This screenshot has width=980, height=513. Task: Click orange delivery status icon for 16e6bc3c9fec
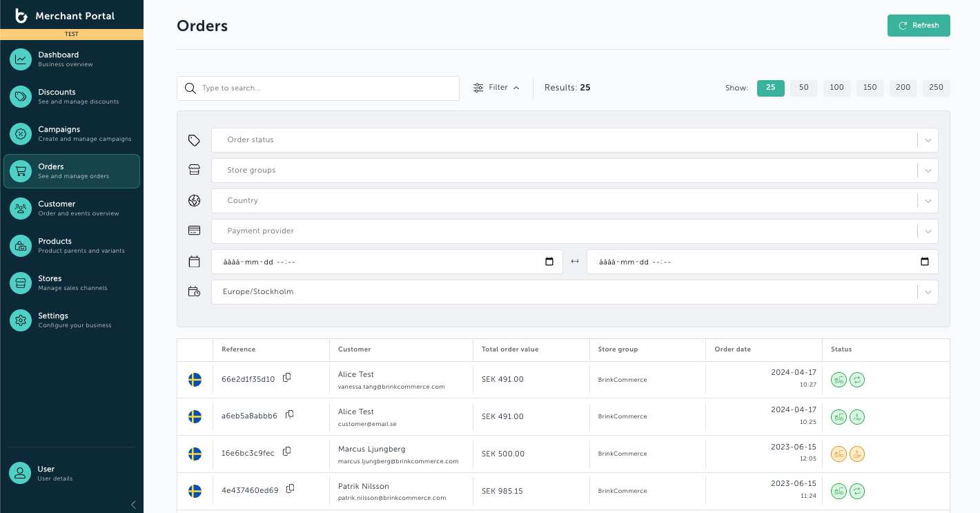pyautogui.click(x=839, y=454)
